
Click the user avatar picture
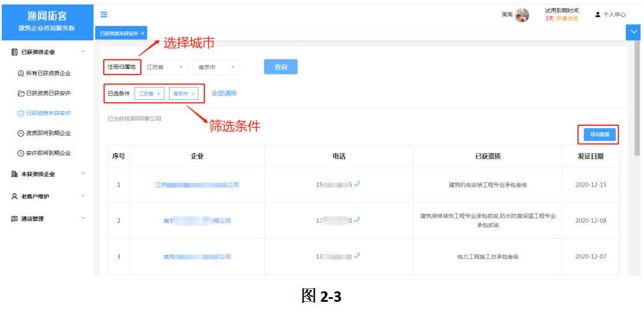[522, 15]
